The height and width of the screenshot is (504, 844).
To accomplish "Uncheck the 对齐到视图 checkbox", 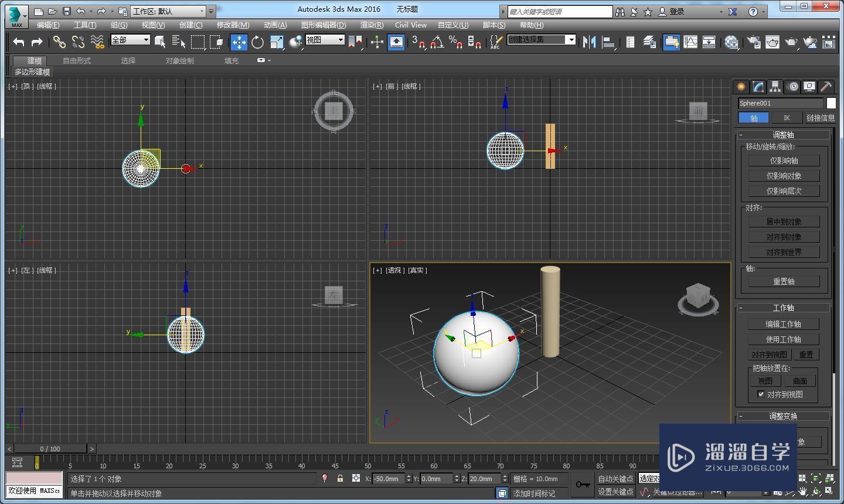I will pos(761,394).
